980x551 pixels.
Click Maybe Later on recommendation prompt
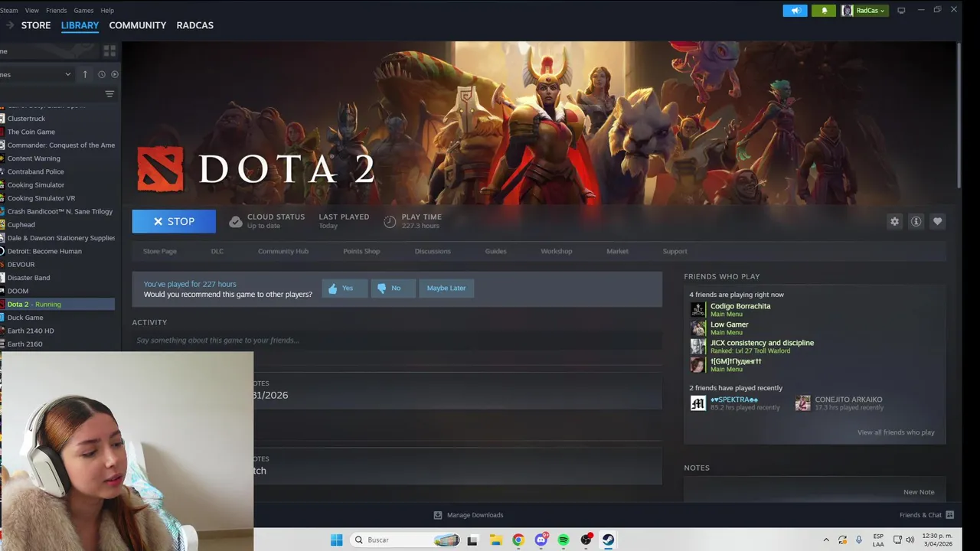[x=446, y=288]
